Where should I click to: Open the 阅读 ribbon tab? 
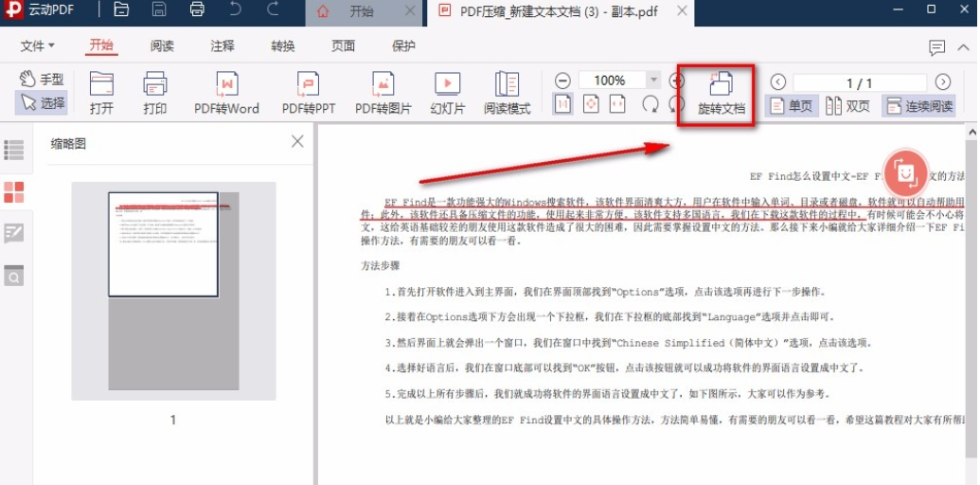pyautogui.click(x=162, y=46)
